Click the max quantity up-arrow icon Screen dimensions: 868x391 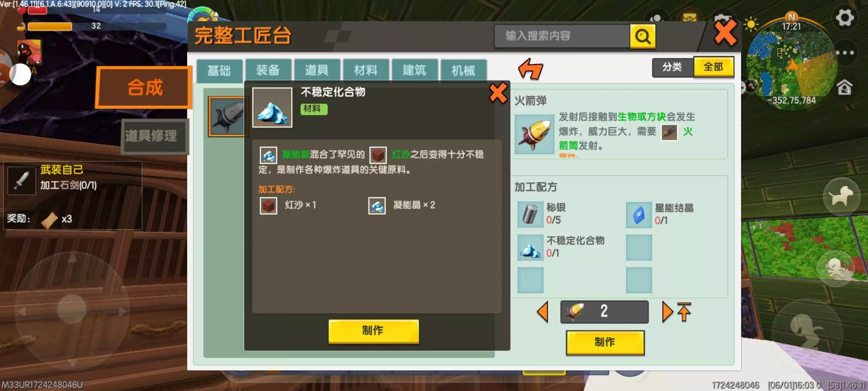click(x=684, y=312)
